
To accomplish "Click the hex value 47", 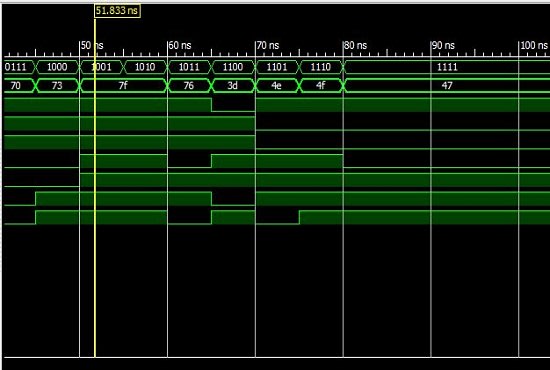I will pos(447,86).
